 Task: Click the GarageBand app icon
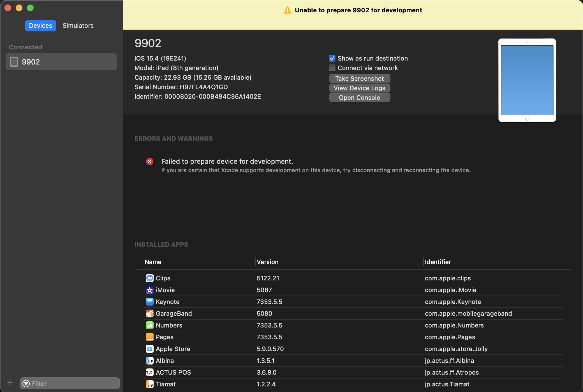[x=150, y=313]
